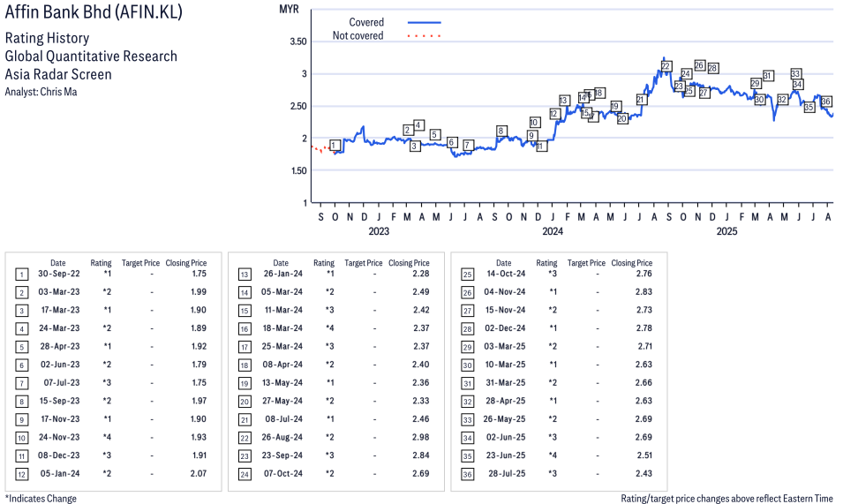Click the 2025 year label on the x-axis
Image resolution: width=843 pixels, height=504 pixels.
point(726,231)
